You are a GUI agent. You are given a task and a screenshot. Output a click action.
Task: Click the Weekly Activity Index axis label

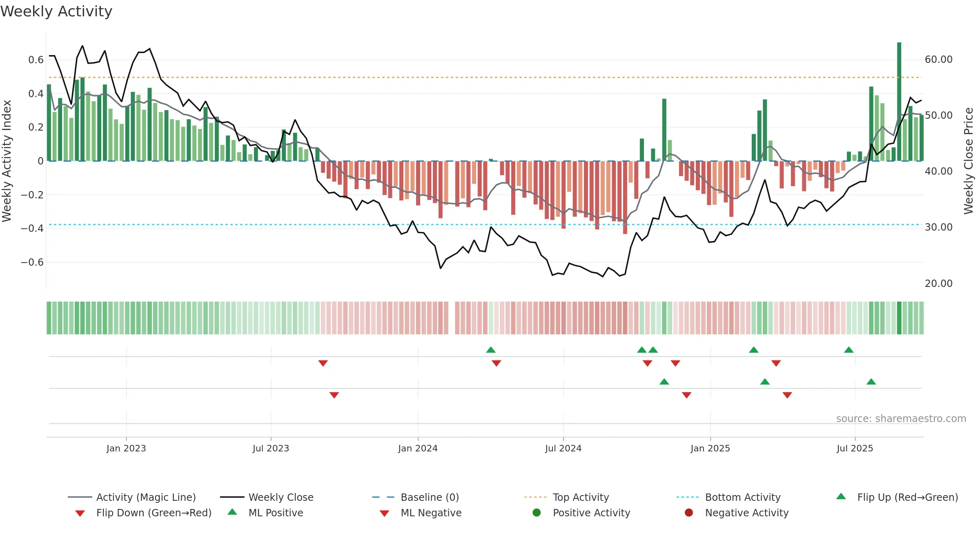7,161
